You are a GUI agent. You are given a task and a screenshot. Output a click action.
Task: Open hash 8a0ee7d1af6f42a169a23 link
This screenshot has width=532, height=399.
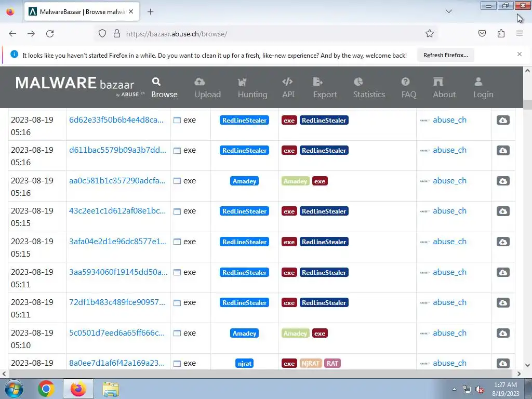coord(117,363)
